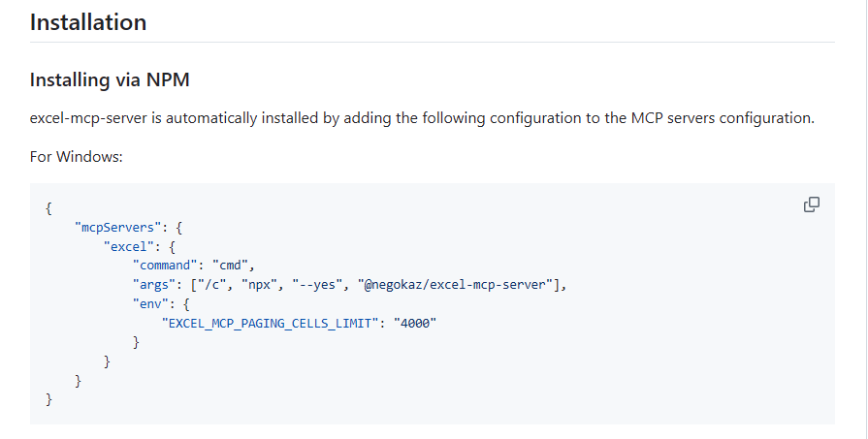Click the "/c" argument string
This screenshot has width=868, height=439.
tap(211, 284)
